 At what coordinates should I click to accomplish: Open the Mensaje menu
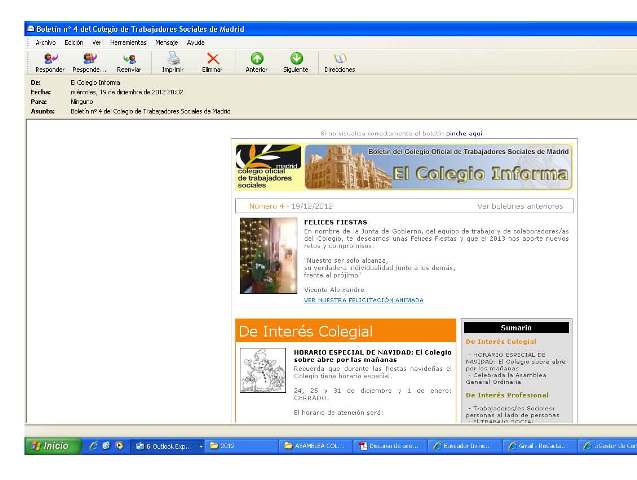167,42
